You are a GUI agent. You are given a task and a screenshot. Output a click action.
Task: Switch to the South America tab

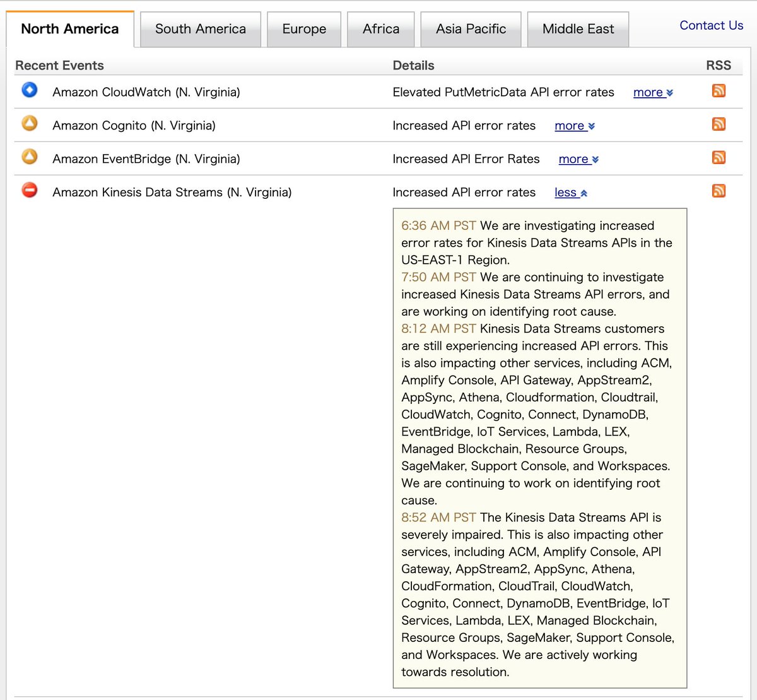point(201,29)
